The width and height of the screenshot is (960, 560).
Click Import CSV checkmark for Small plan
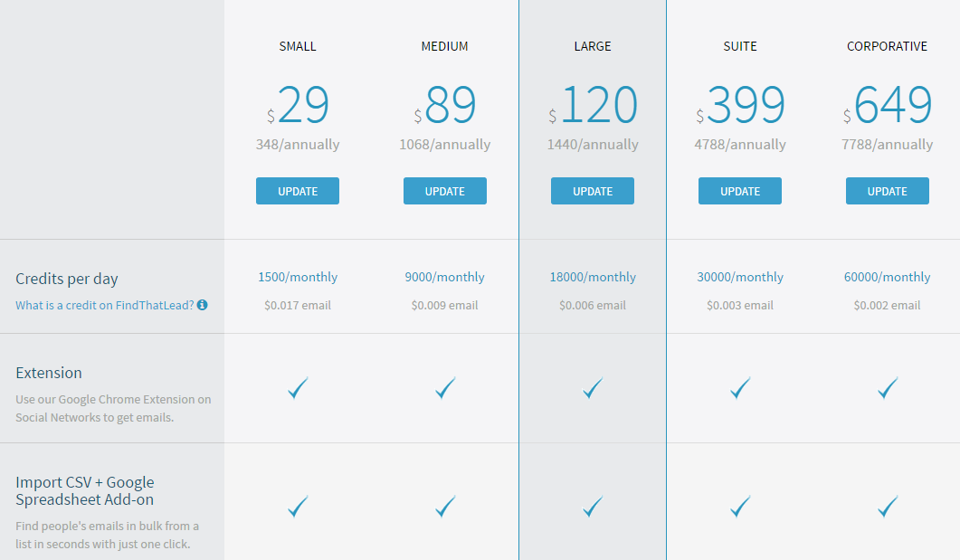(x=298, y=506)
